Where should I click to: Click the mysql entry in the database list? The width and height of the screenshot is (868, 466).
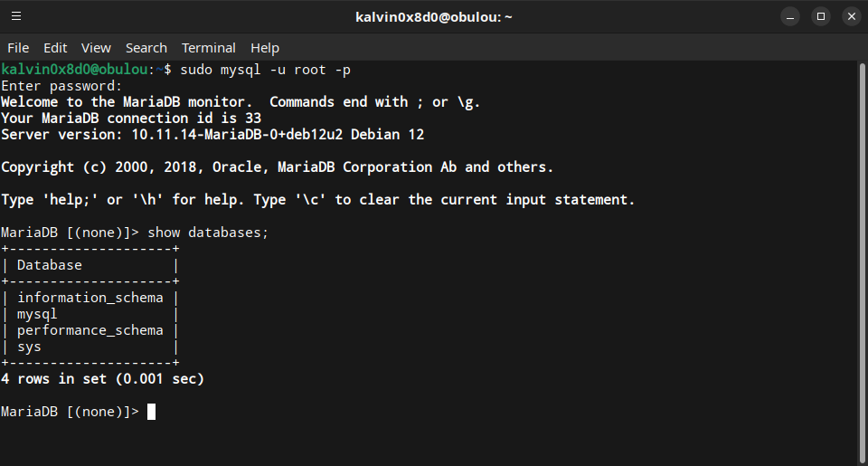(x=37, y=314)
